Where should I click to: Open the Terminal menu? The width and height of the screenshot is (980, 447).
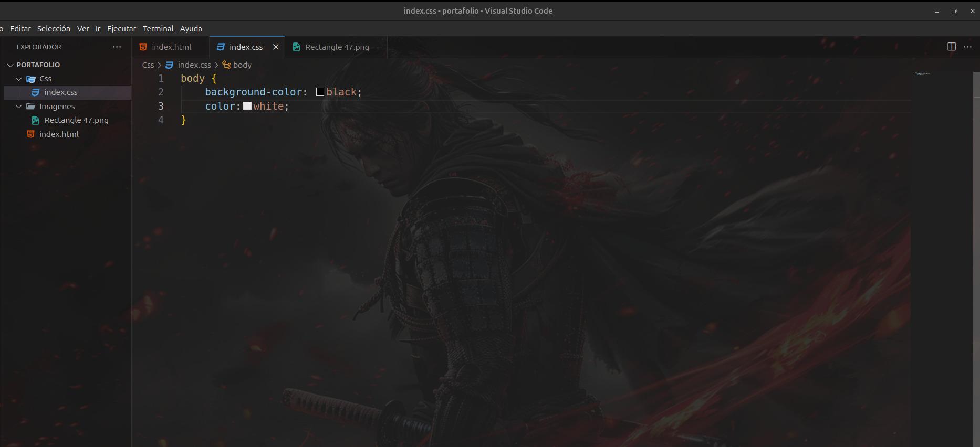tap(158, 29)
